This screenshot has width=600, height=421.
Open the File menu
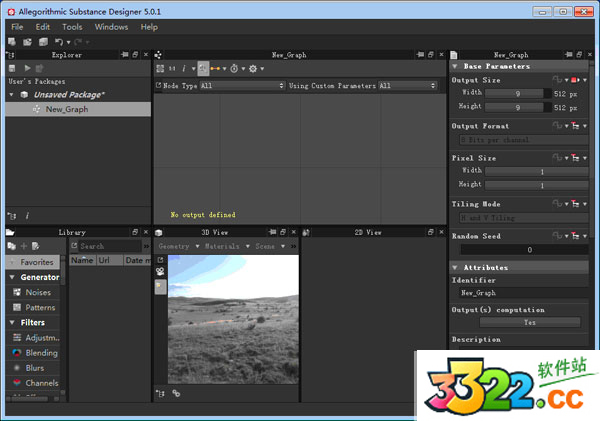pyautogui.click(x=17, y=27)
